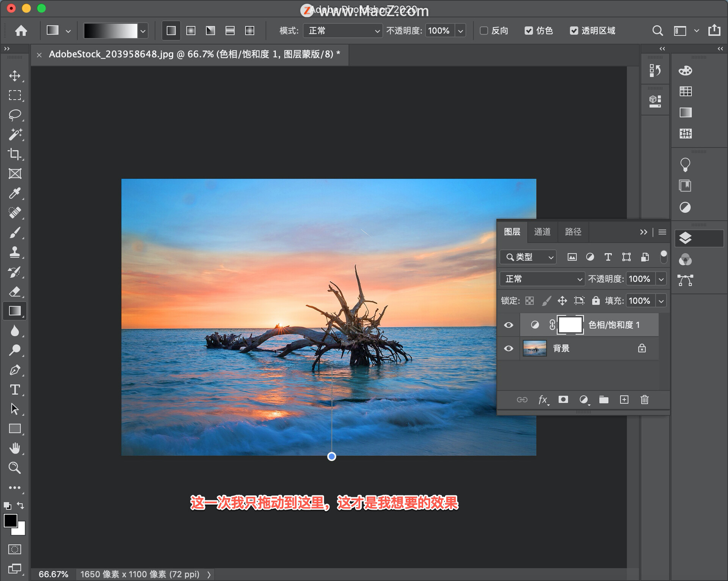This screenshot has width=728, height=581.
Task: Add a layer mask button
Action: tap(563, 399)
